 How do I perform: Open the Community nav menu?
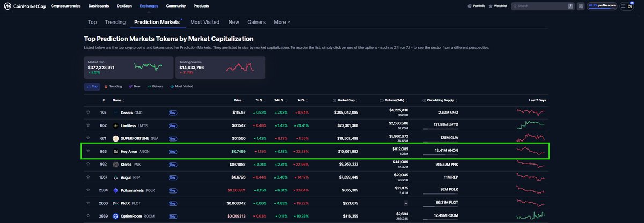(176, 6)
